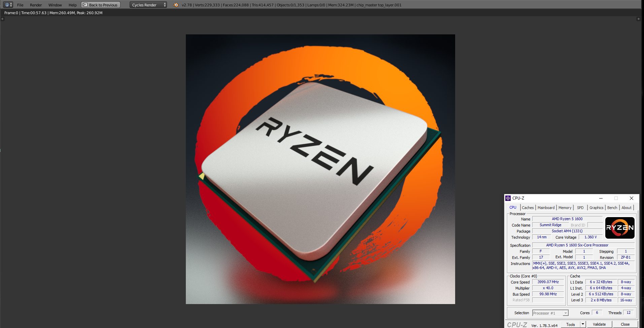Click the Instructions list starting with 'MMX(+)'
644x328 pixels.
coord(583,266)
